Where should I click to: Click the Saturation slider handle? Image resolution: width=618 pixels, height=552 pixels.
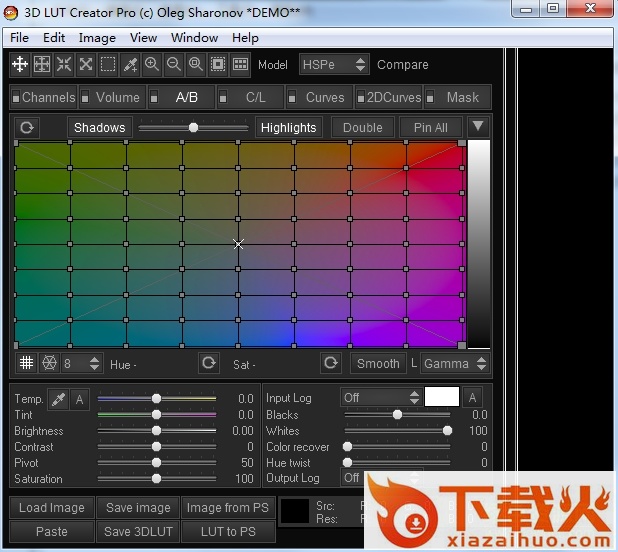(x=156, y=478)
